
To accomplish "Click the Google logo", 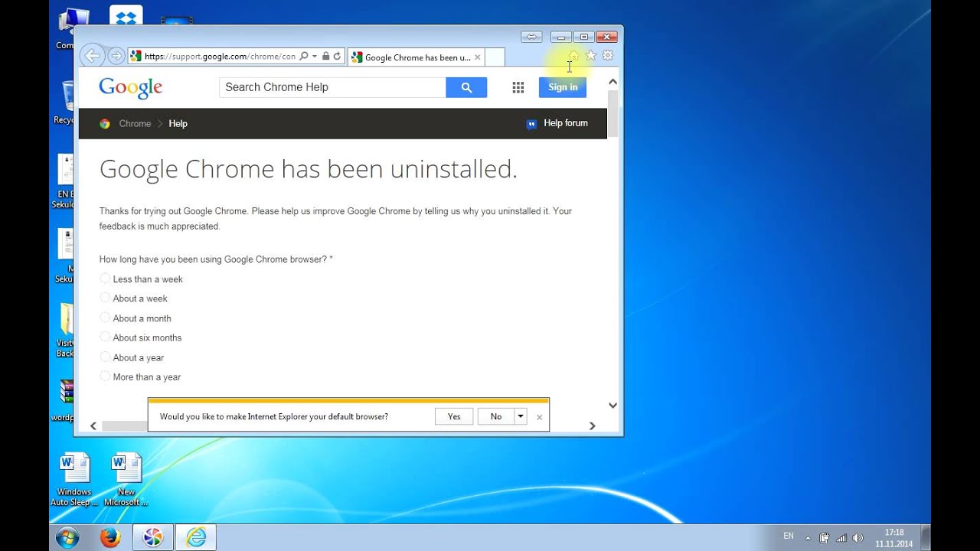I will point(131,88).
